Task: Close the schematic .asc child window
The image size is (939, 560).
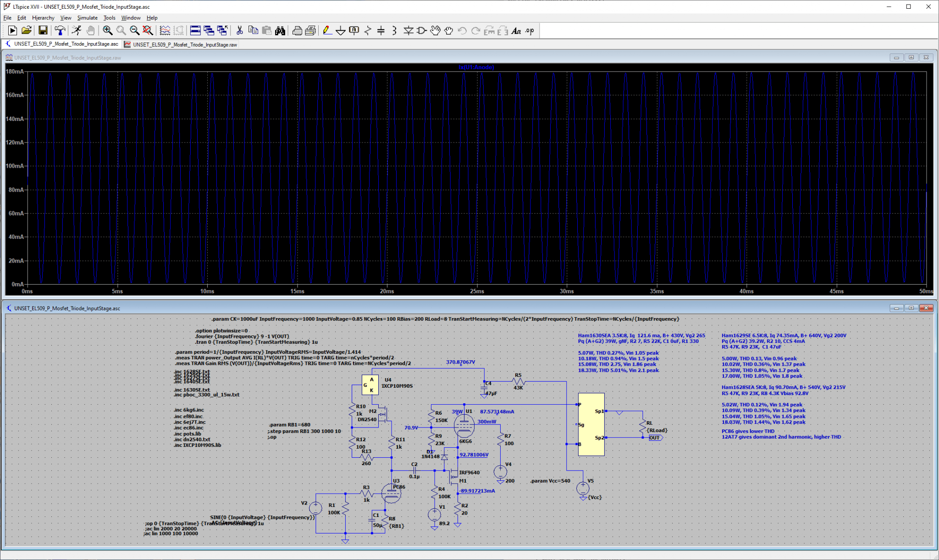Action: [x=926, y=308]
